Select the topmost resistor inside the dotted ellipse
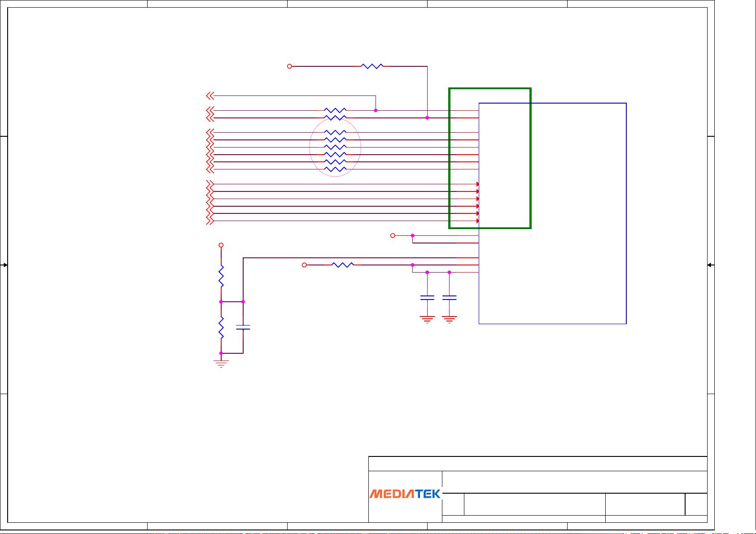 point(335,132)
